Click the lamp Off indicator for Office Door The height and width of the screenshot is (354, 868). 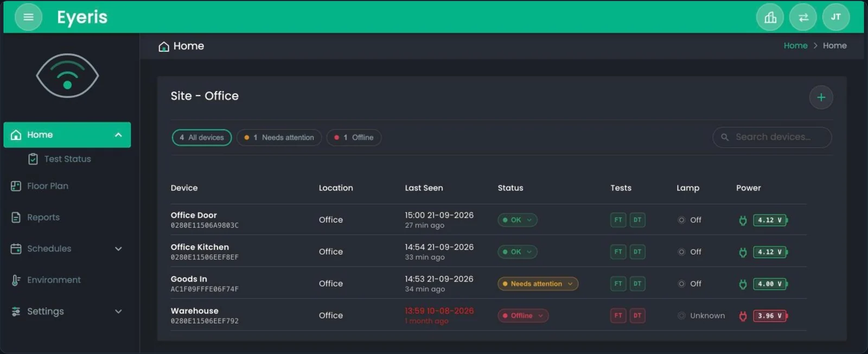coord(690,220)
